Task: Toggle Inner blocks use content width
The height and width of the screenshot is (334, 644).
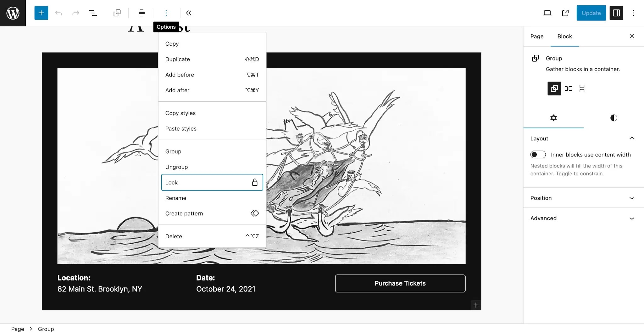Action: coord(538,155)
